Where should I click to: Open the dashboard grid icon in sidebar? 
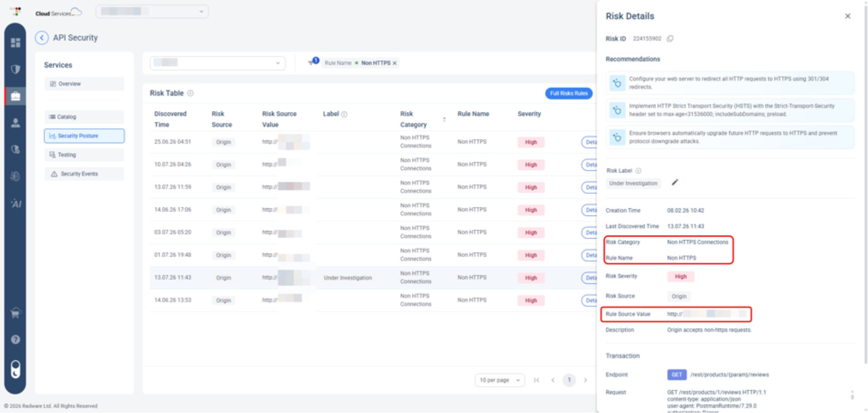(x=15, y=43)
